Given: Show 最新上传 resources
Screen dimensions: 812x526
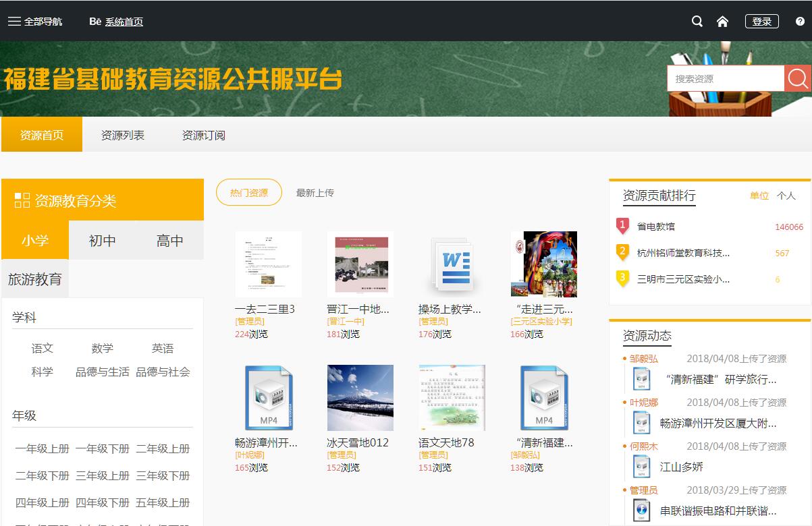Looking at the screenshot, I should click(x=315, y=193).
